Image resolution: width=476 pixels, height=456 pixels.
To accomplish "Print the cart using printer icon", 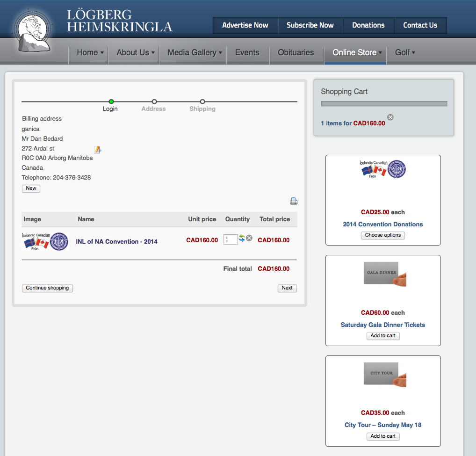I will [x=294, y=201].
